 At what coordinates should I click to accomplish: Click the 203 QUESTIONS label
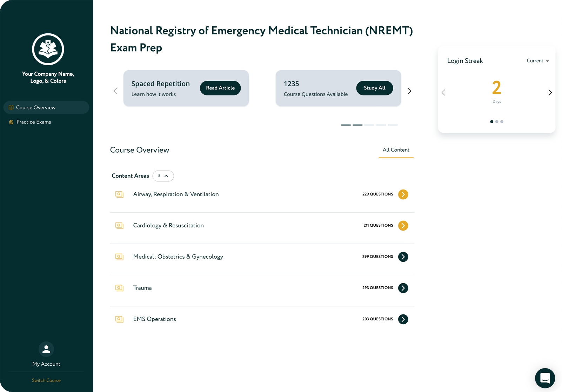[x=377, y=319]
